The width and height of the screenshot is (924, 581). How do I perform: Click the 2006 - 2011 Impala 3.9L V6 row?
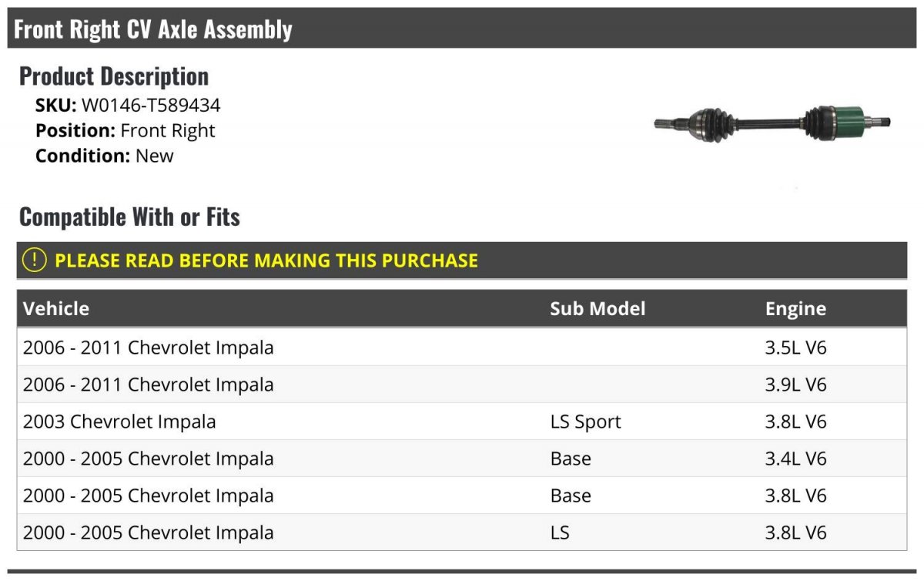coord(462,385)
